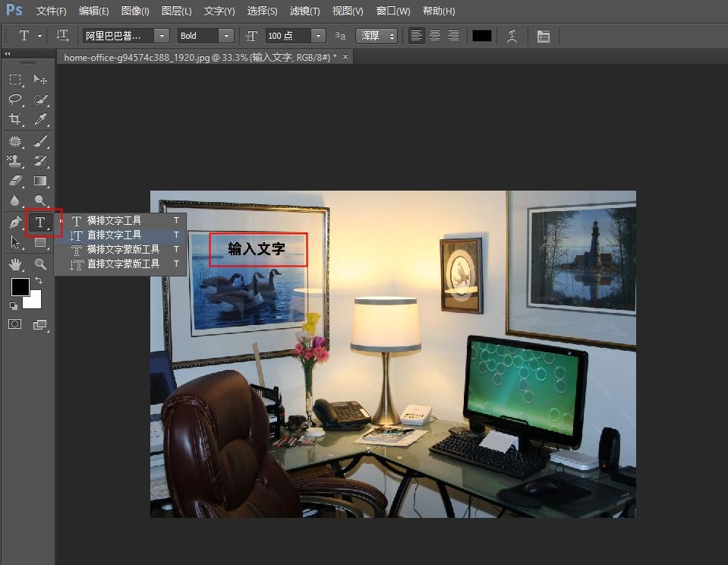Click the black text color swatch

482,36
